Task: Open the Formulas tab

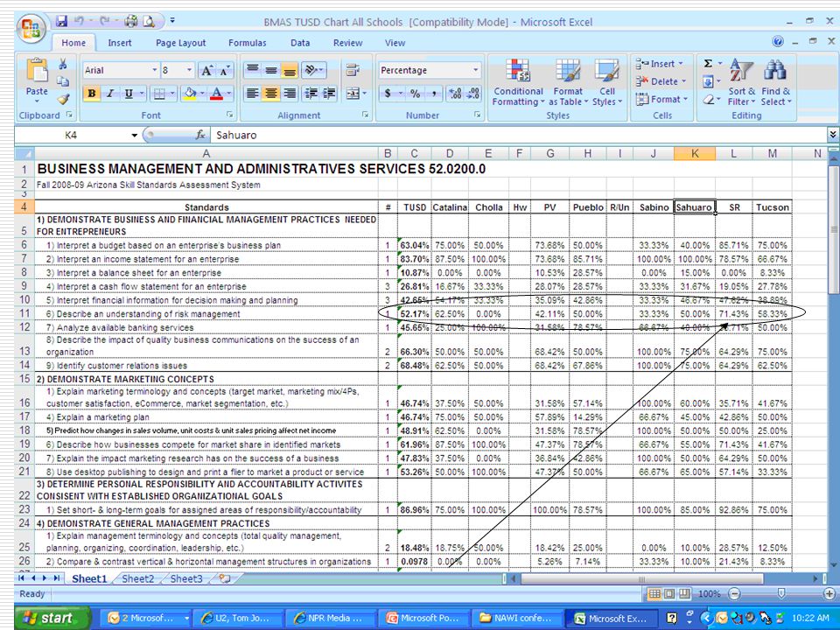Action: click(247, 43)
